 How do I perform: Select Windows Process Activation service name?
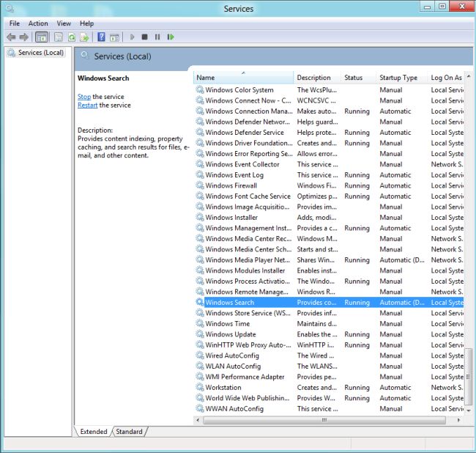pos(247,281)
